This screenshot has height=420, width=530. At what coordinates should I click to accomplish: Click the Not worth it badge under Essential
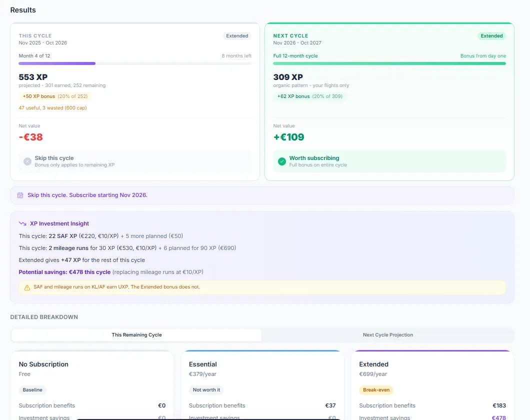coord(206,389)
